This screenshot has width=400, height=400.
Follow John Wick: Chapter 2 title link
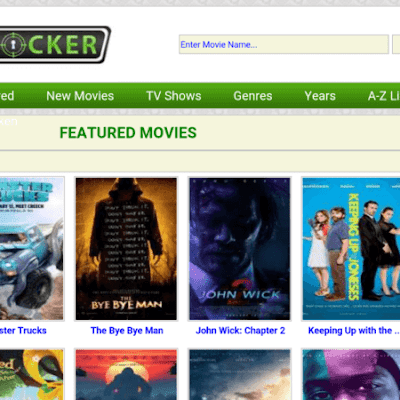pyautogui.click(x=240, y=331)
